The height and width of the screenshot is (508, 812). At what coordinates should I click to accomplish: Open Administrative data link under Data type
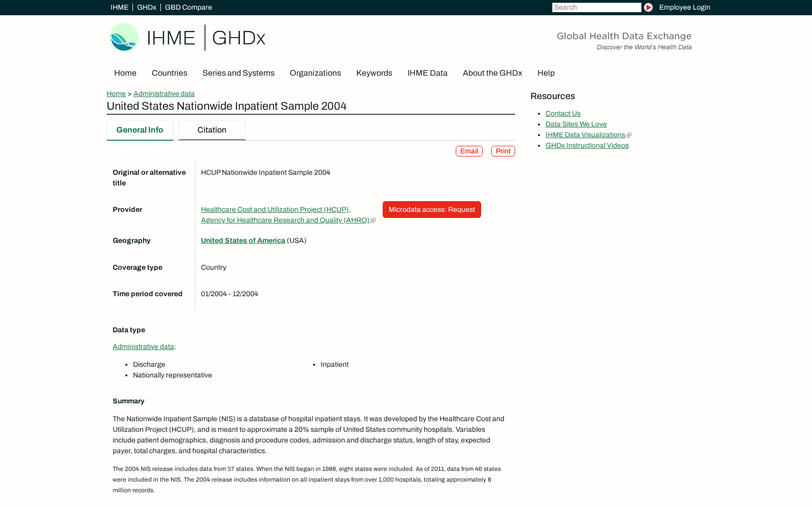143,346
